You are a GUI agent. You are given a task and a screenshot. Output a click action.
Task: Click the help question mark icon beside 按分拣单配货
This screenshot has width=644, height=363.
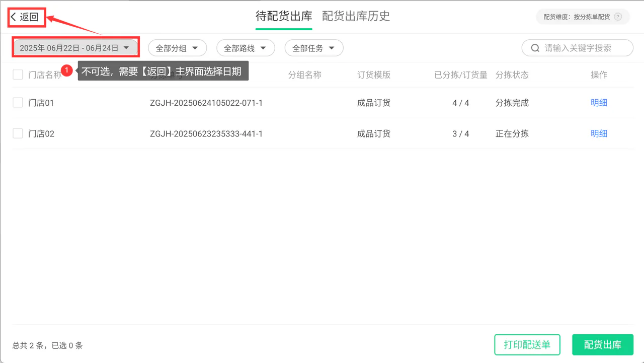[618, 17]
